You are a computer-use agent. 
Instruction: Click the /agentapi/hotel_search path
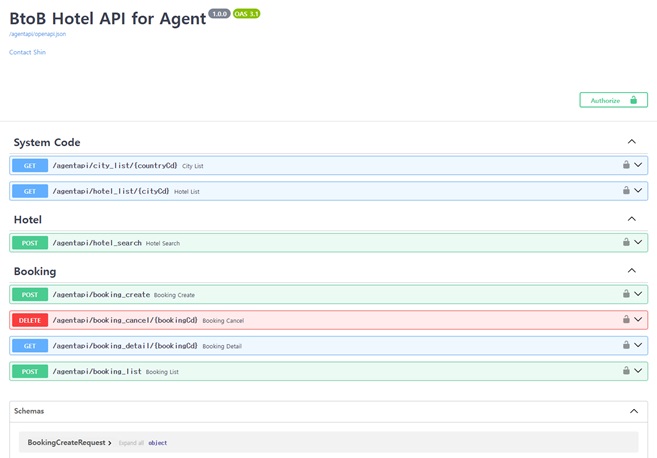pos(97,243)
